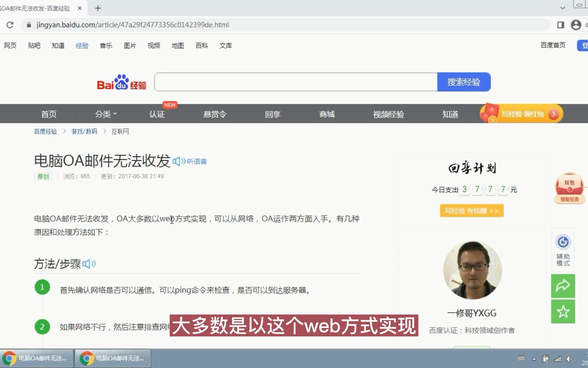Open 首页 in the gray menu bar
588x368 pixels.
pos(49,114)
